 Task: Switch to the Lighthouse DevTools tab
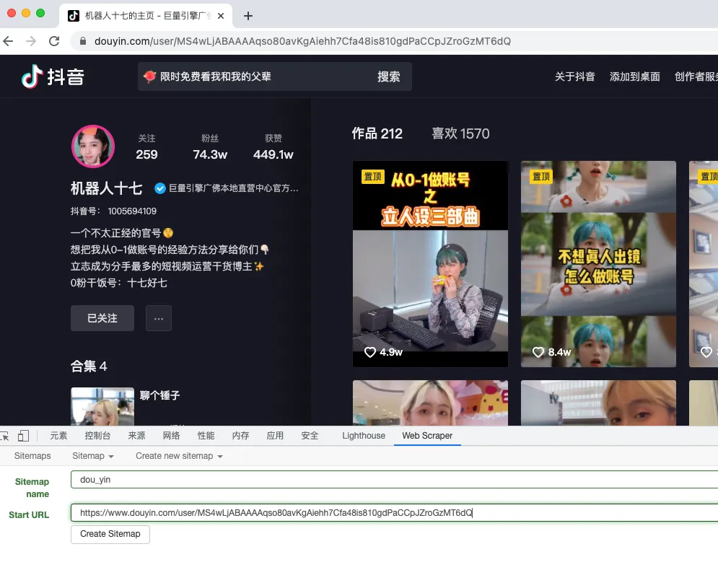click(363, 436)
